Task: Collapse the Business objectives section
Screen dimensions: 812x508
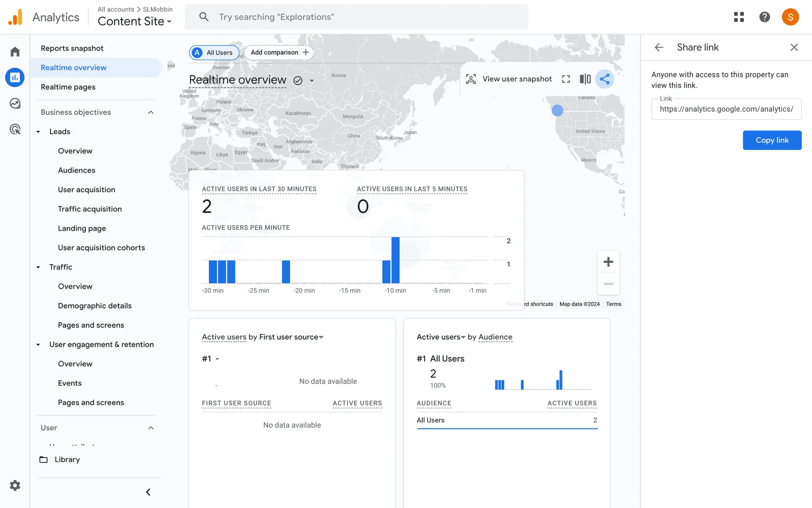Action: (x=151, y=112)
